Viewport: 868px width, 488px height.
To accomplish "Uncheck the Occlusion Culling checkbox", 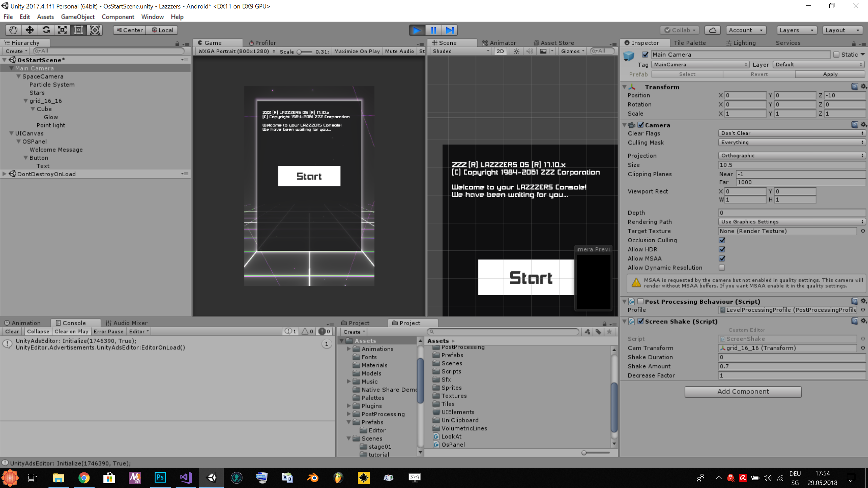I will pyautogui.click(x=722, y=240).
